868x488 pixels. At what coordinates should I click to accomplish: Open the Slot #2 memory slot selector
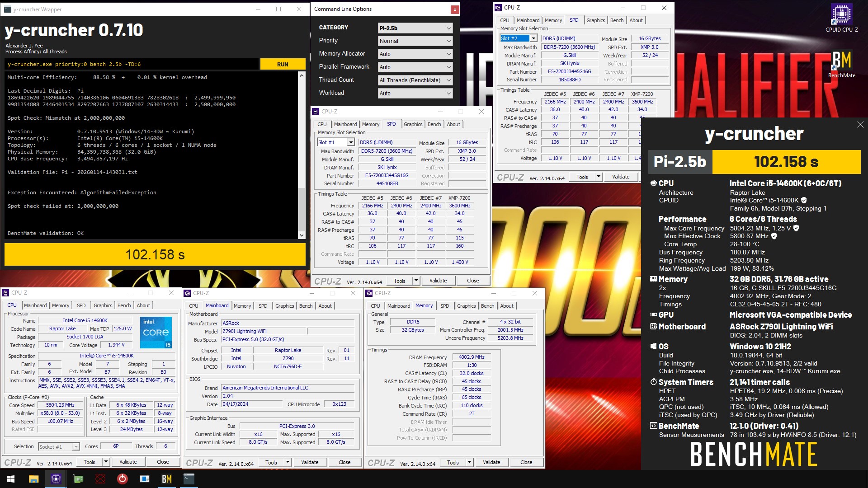coord(518,38)
